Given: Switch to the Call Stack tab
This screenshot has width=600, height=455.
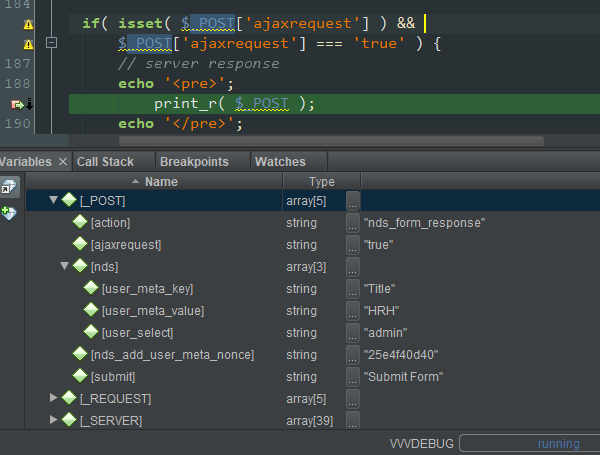Looking at the screenshot, I should coord(105,162).
